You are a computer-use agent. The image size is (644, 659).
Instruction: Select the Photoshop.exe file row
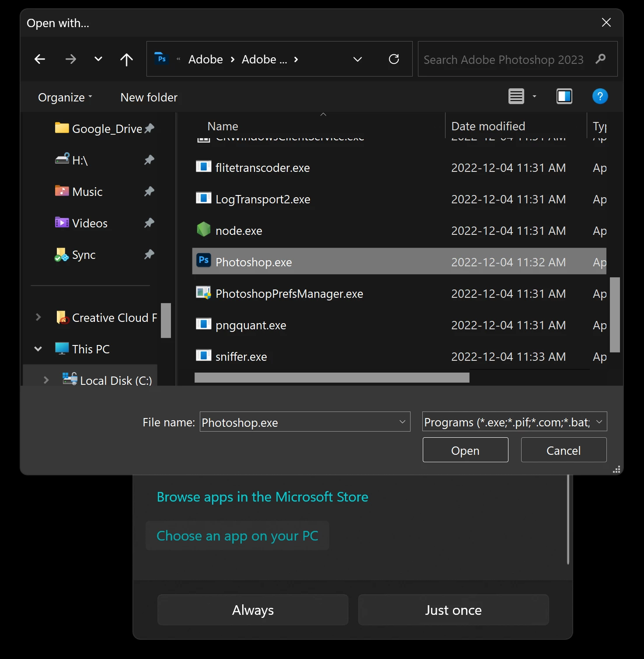click(399, 262)
